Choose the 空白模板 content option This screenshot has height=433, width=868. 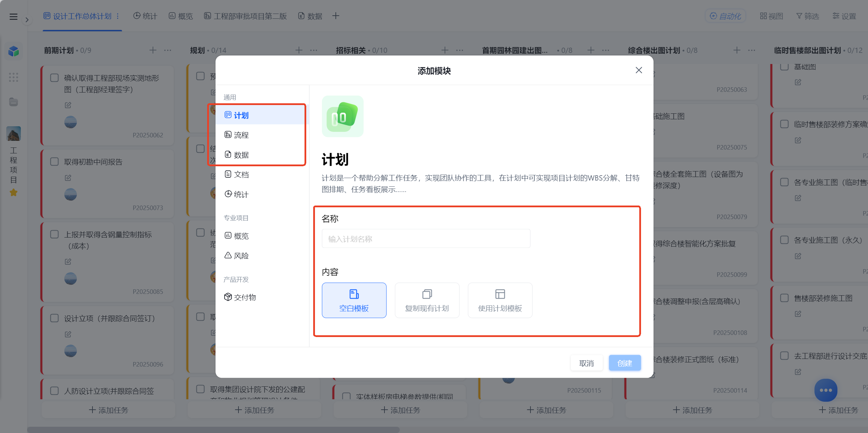(x=354, y=300)
